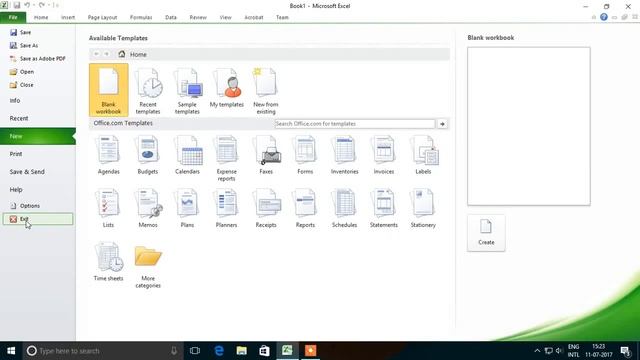640x360 pixels.
Task: Go to the Info section
Action: tap(15, 100)
